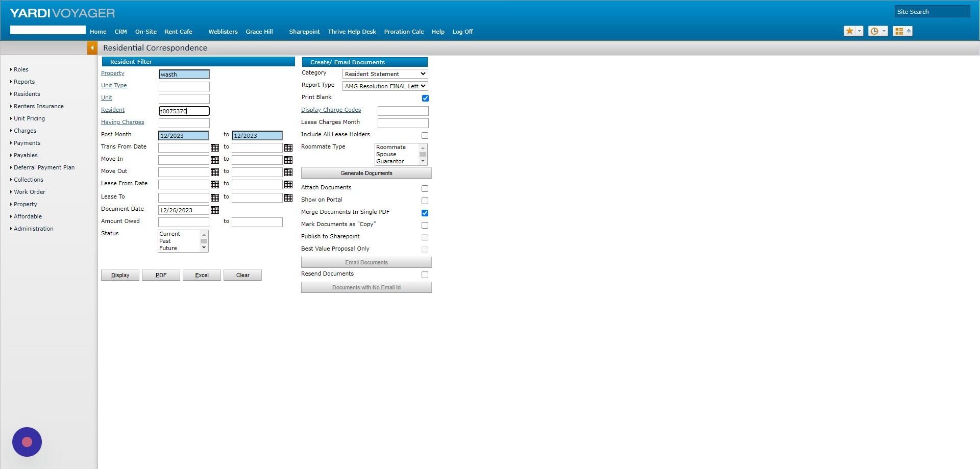
Task: Expand the history clock dropdown arrow
Action: coord(884,31)
